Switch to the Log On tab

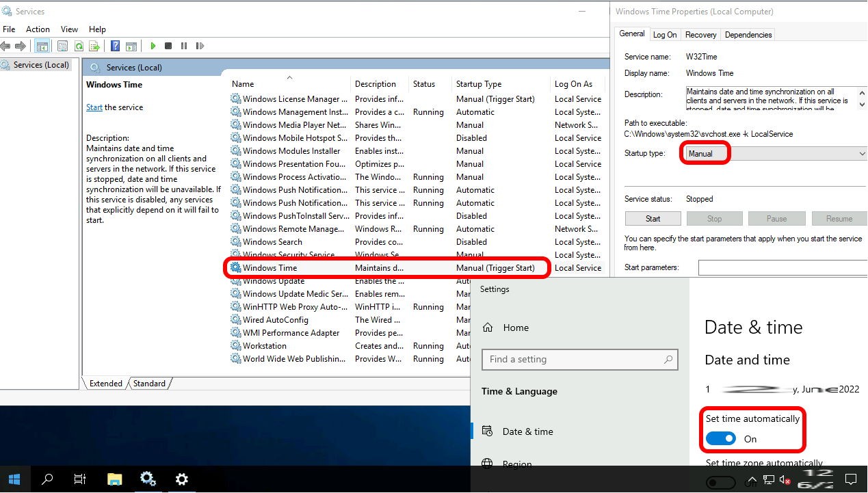coord(664,35)
